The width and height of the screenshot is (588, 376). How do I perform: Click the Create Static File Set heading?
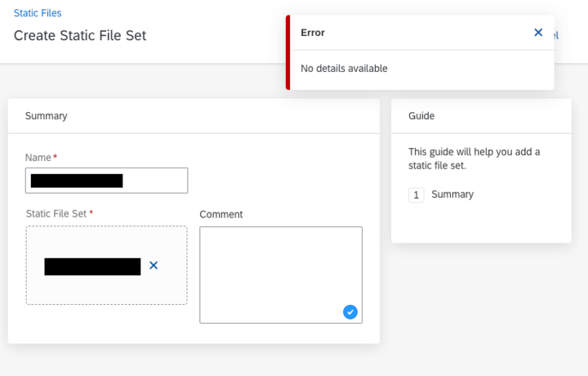(x=80, y=35)
